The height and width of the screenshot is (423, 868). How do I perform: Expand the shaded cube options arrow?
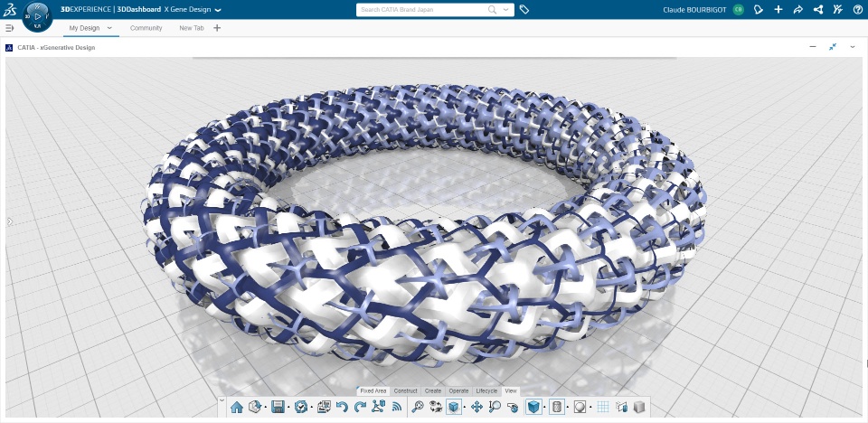coord(544,407)
